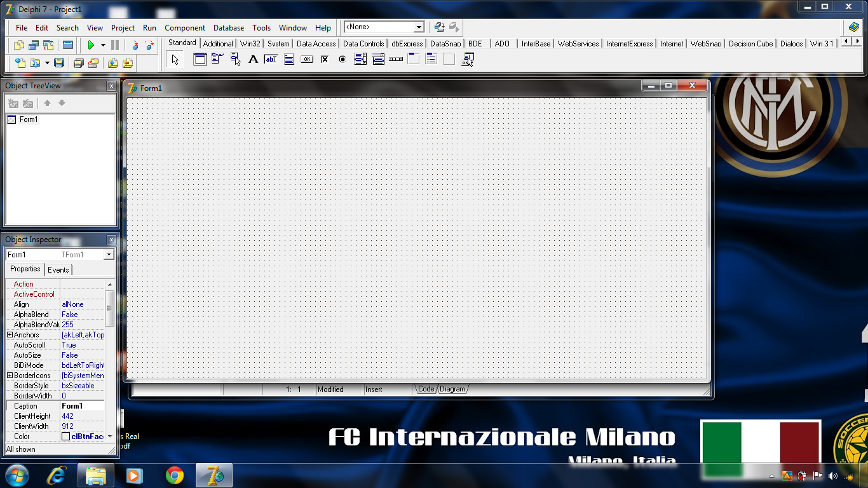The image size is (868, 488).
Task: Switch to the Data Access palette tab
Action: 316,44
